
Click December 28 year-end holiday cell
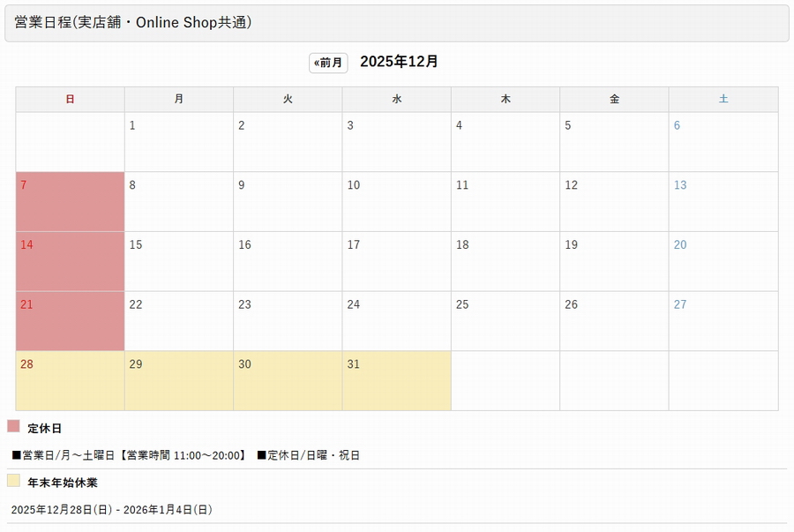[69, 379]
